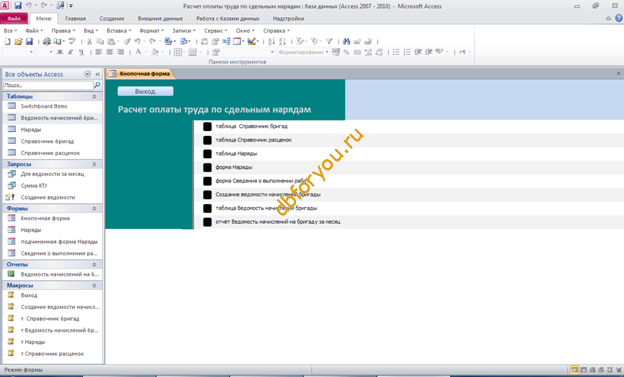Image resolution: width=624 pixels, height=377 pixels.
Task: Click the filter funnel icon
Action: pos(329,41)
